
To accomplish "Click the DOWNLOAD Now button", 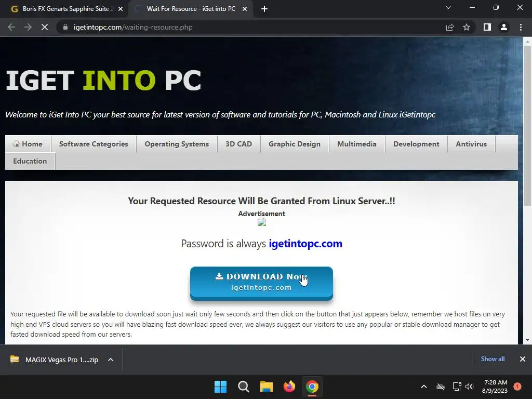I will click(x=261, y=283).
